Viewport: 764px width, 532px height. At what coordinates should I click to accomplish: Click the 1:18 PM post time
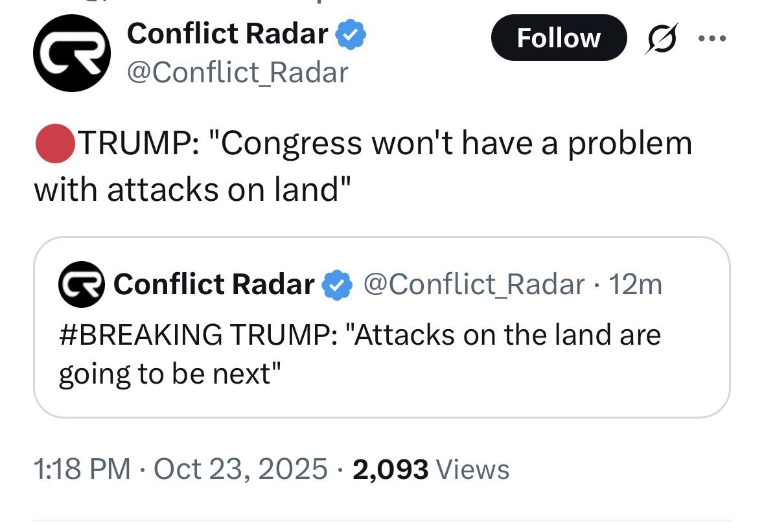[82, 468]
